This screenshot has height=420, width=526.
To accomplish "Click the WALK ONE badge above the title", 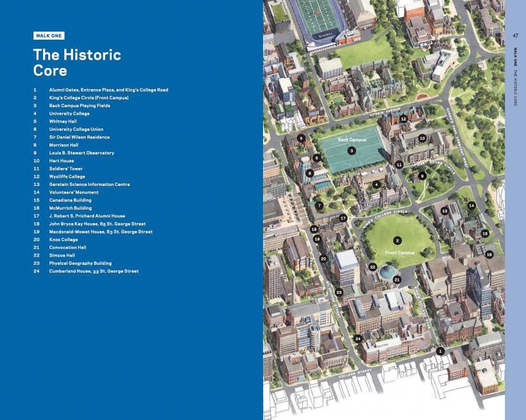I will (49, 36).
